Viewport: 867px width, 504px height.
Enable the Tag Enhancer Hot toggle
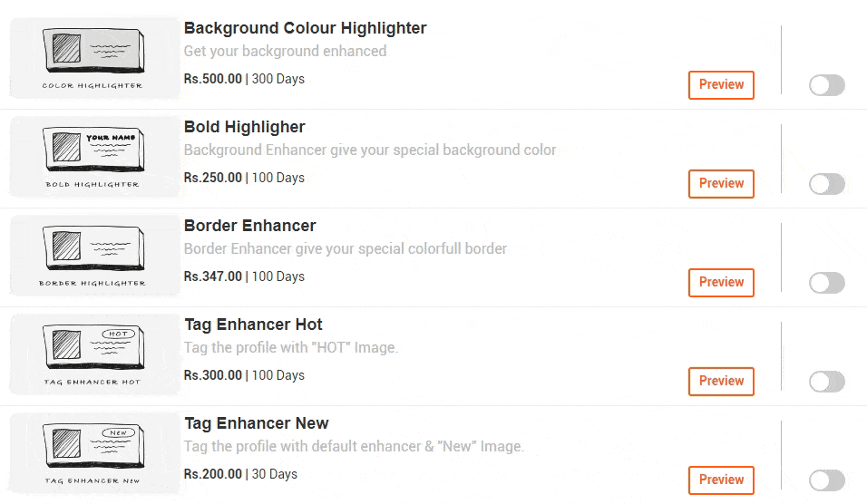point(826,382)
